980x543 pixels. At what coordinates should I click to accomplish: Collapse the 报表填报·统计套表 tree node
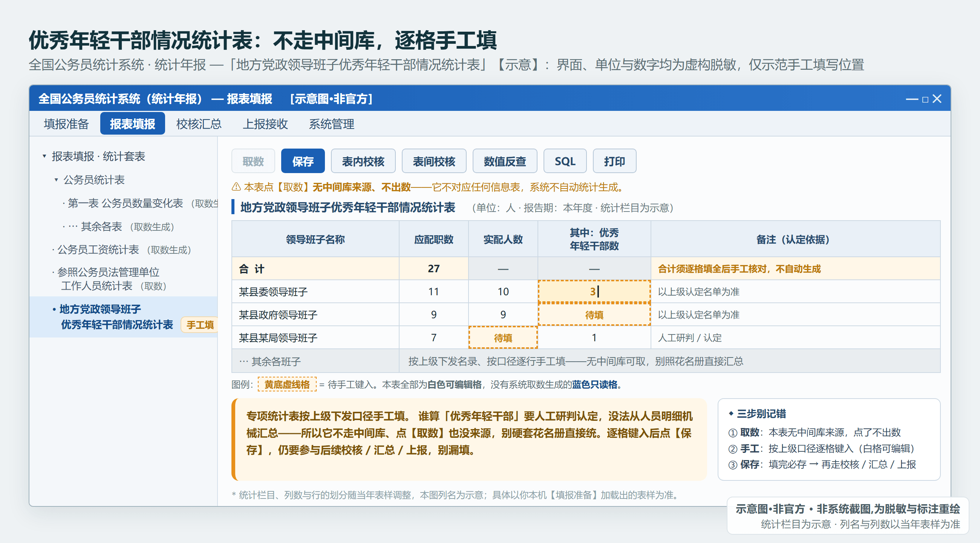[44, 156]
